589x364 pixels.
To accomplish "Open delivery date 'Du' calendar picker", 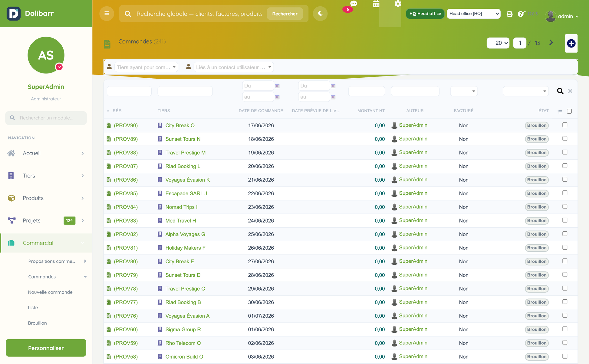I will (333, 86).
